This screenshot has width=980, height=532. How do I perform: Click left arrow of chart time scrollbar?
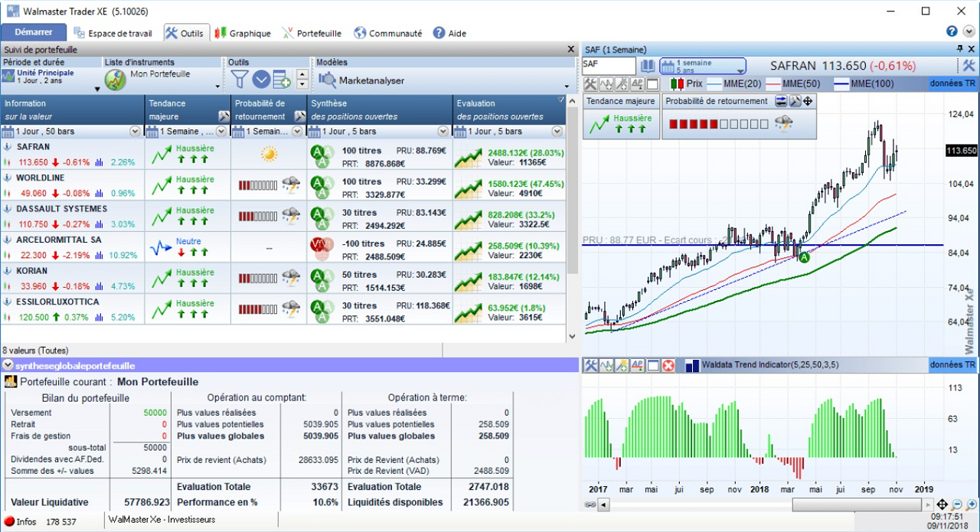tap(604, 504)
